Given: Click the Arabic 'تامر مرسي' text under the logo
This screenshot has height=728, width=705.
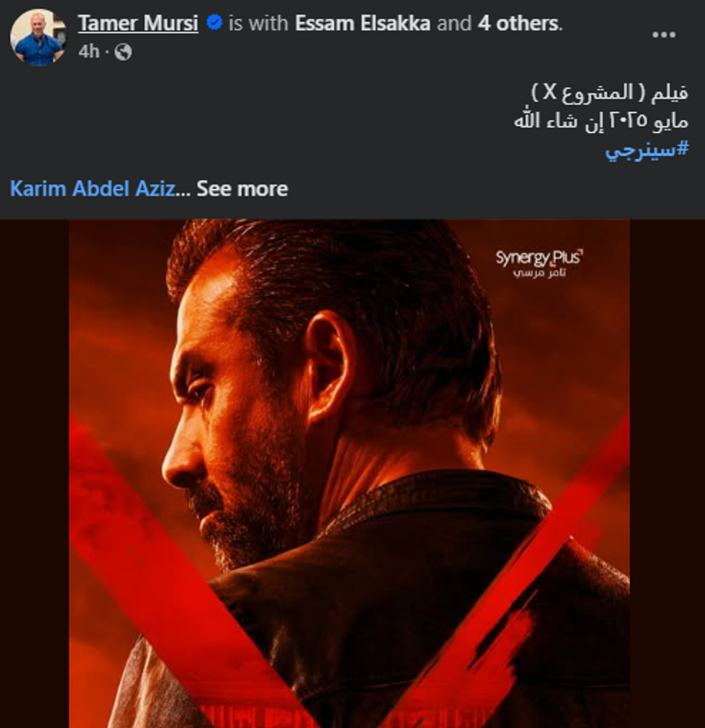Looking at the screenshot, I should pyautogui.click(x=540, y=273).
